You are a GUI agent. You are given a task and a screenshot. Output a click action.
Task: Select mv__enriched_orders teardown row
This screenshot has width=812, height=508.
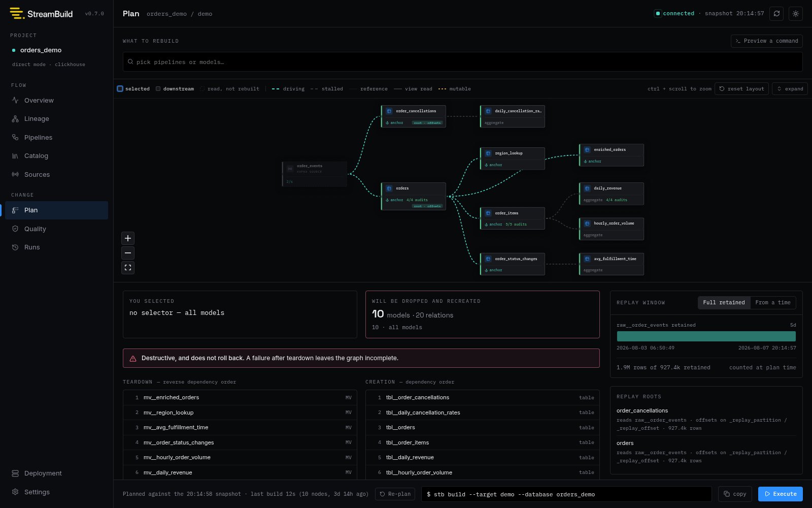[x=240, y=398]
